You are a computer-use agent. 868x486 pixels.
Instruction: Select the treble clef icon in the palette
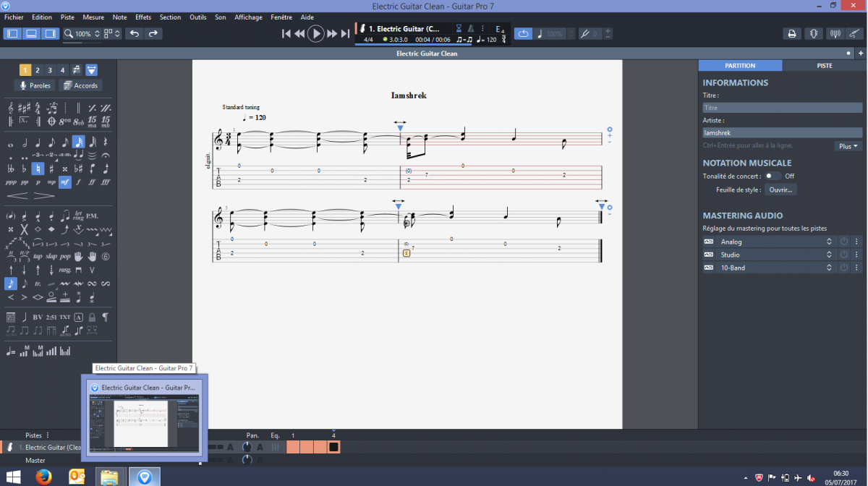tap(11, 108)
